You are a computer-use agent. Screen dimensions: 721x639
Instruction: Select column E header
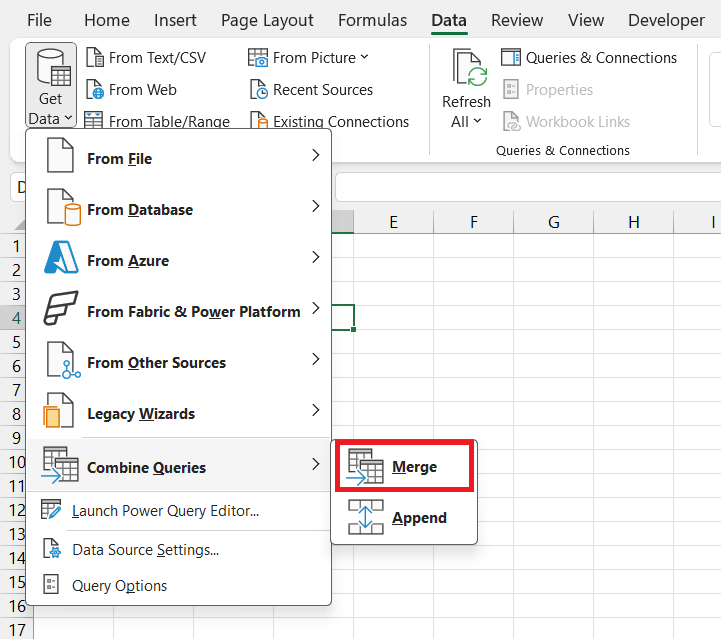pyautogui.click(x=394, y=222)
